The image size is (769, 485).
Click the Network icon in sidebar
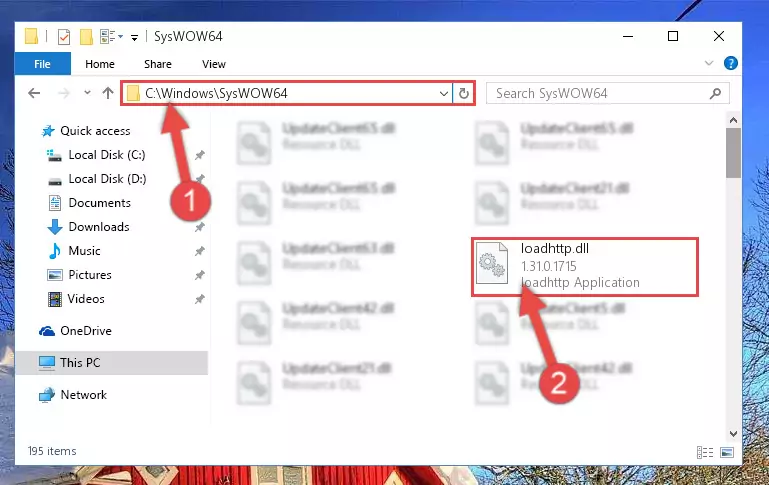pos(47,395)
